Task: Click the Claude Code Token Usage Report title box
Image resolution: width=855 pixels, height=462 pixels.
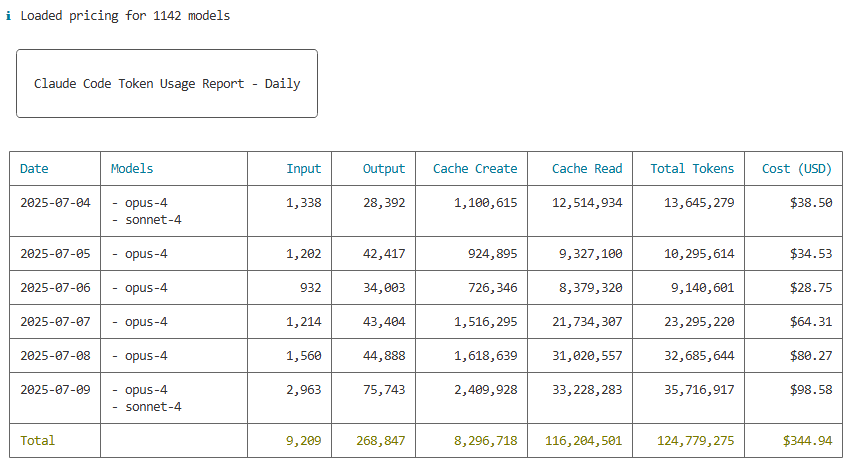Action: coord(167,84)
